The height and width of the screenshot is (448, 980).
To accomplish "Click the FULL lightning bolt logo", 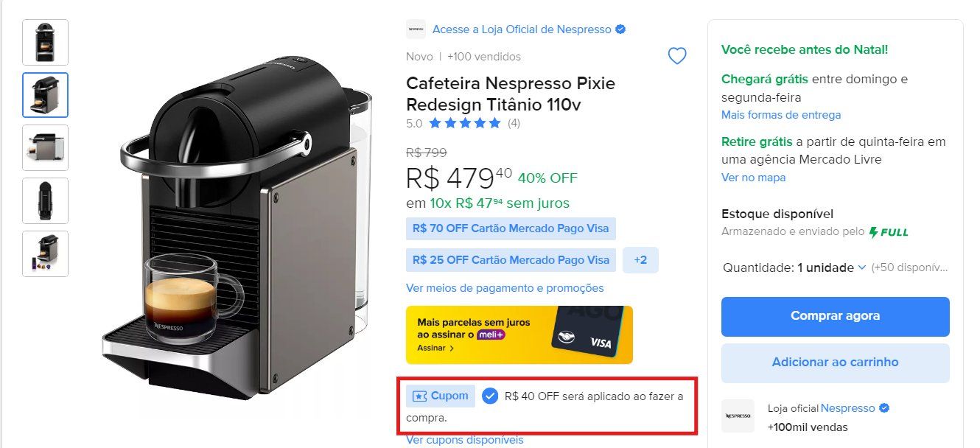I will coord(889,231).
